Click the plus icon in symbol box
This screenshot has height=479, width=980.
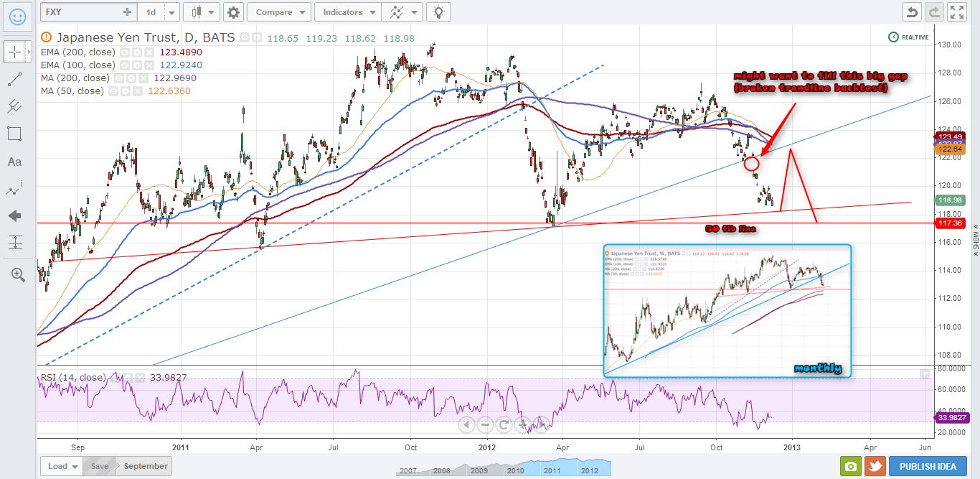coord(127,12)
